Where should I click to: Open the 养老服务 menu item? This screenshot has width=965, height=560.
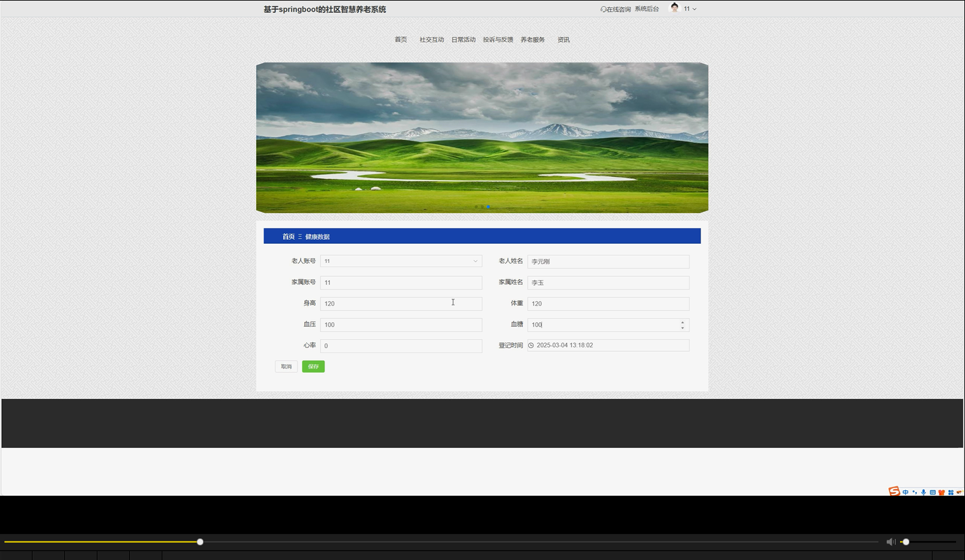pyautogui.click(x=533, y=39)
